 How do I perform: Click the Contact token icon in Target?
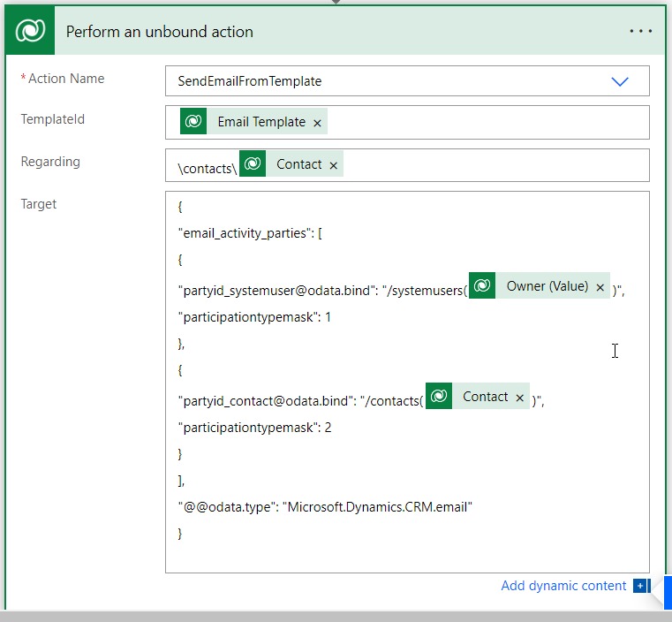click(439, 397)
